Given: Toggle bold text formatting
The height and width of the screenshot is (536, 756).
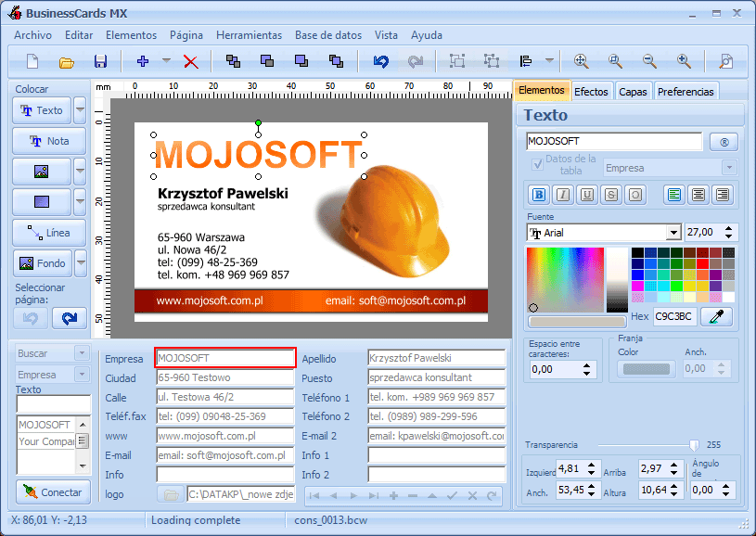Looking at the screenshot, I should (539, 195).
